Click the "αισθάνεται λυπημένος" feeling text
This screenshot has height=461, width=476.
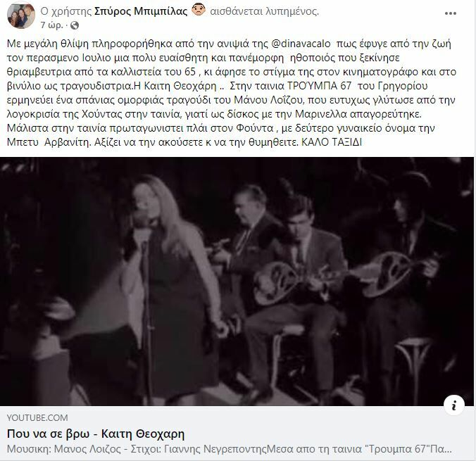click(265, 11)
